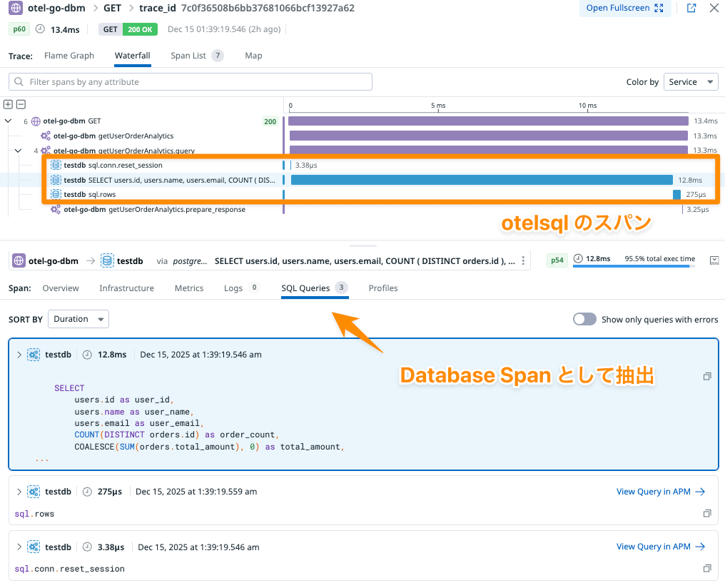This screenshot has width=725, height=588.
Task: Open the Span List tab
Action: pyautogui.click(x=196, y=56)
